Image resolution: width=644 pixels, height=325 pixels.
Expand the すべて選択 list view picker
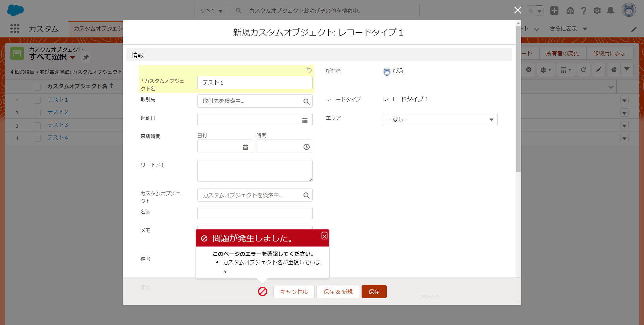coord(72,57)
